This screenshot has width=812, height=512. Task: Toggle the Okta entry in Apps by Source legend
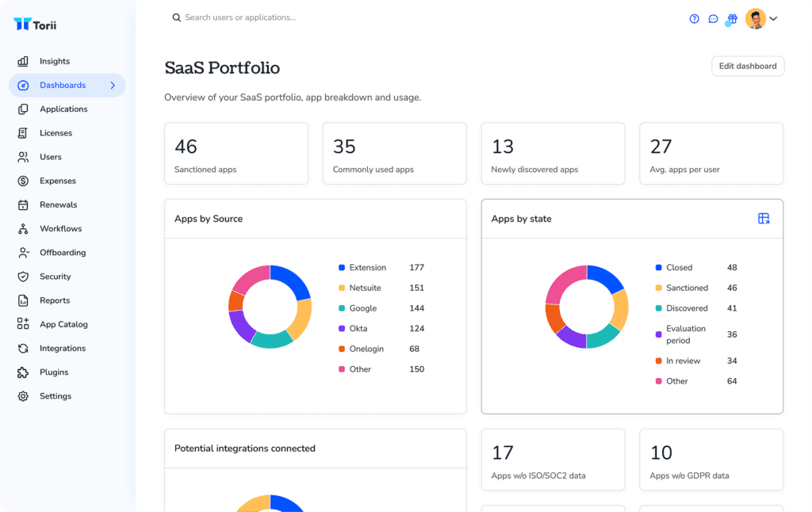pyautogui.click(x=359, y=328)
